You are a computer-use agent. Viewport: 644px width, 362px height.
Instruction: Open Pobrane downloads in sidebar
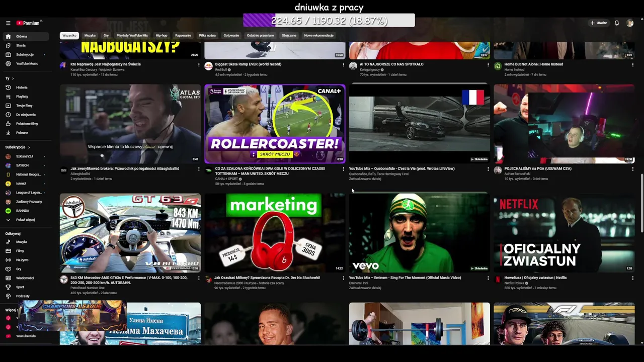tap(26, 133)
